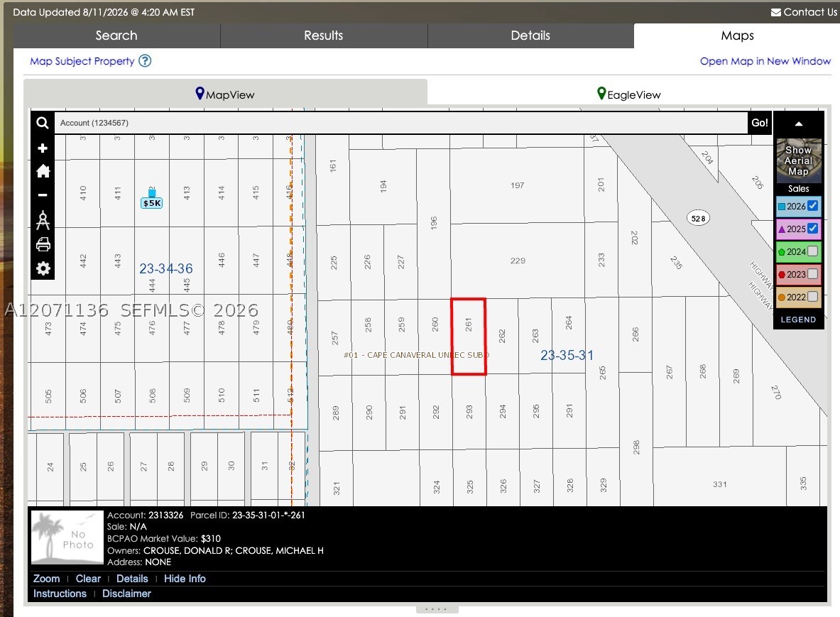
Task: Open the Disclaimer link
Action: pos(126,594)
